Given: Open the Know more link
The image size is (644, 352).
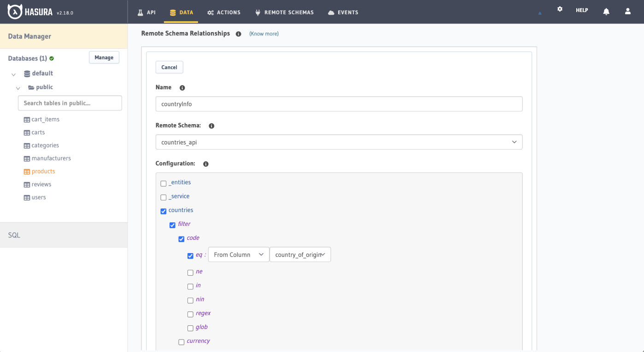Looking at the screenshot, I should pos(263,33).
